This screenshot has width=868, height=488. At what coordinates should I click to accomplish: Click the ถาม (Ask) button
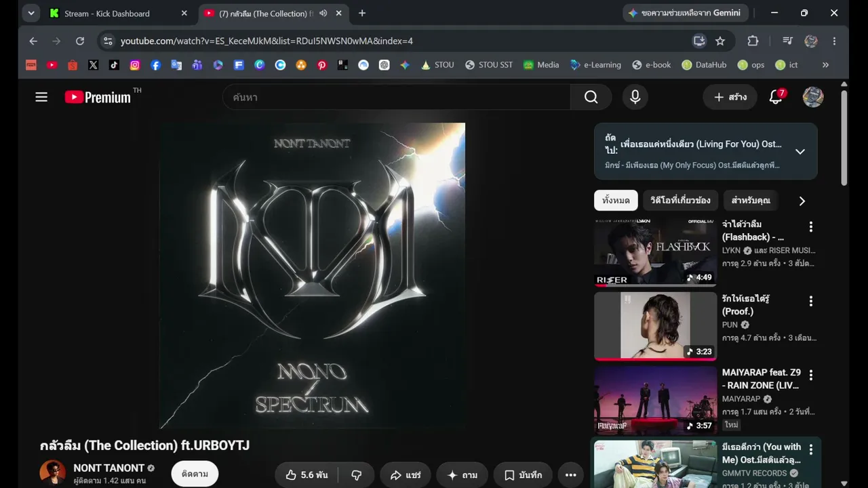(462, 475)
